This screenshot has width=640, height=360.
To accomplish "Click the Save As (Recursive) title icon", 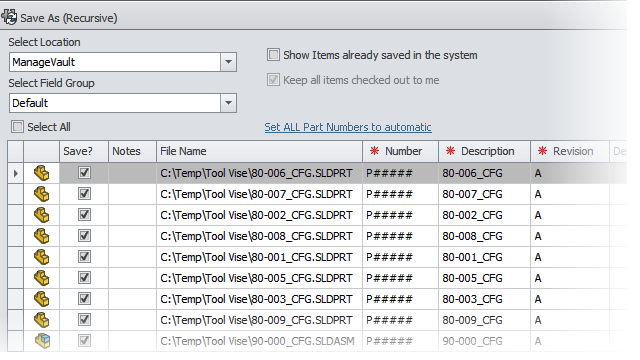I will pyautogui.click(x=9, y=17).
